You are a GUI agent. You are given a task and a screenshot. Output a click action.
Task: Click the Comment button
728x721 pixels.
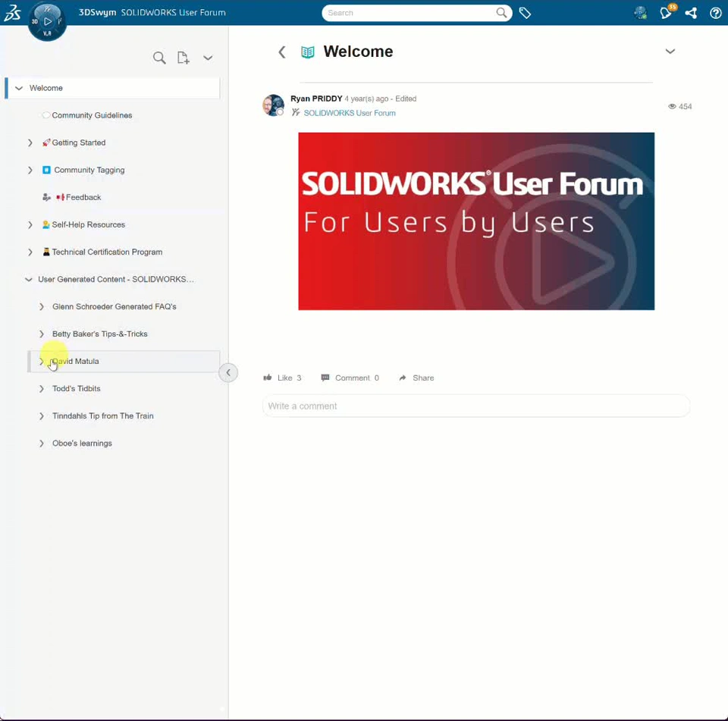(x=350, y=378)
